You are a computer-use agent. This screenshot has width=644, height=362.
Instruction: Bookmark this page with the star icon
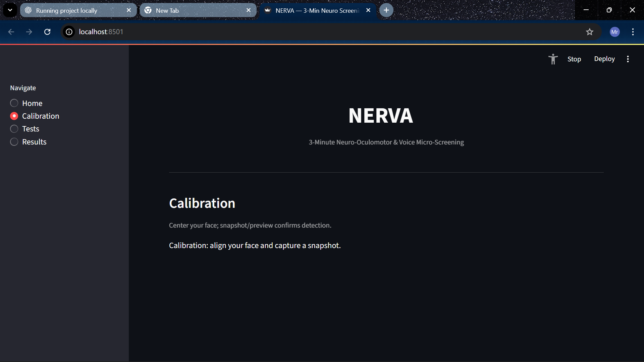pos(589,32)
